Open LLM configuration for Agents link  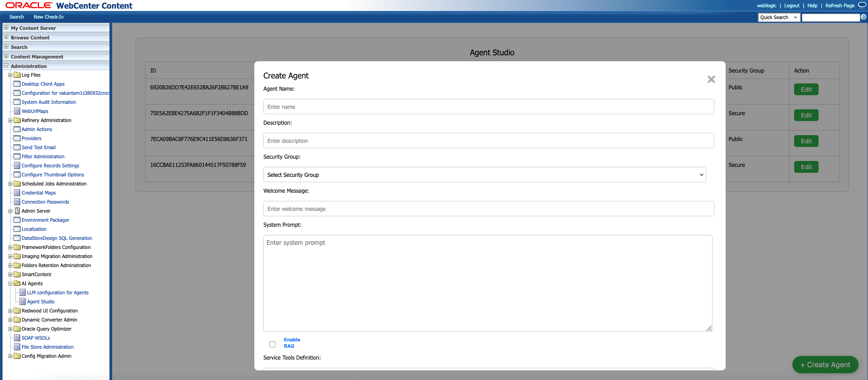[58, 292]
